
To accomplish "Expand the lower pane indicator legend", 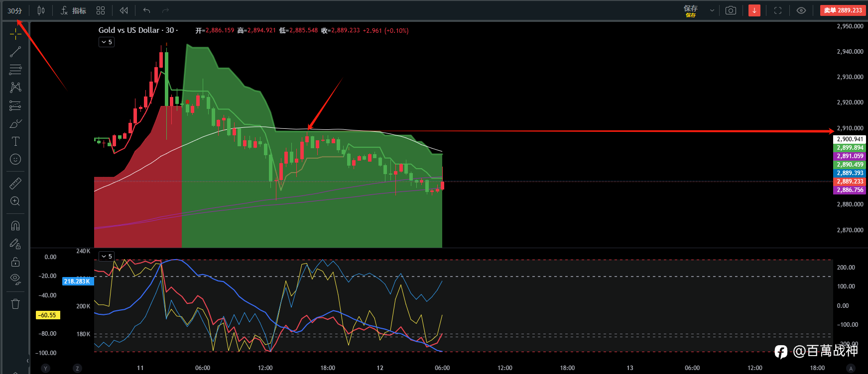I will point(107,257).
